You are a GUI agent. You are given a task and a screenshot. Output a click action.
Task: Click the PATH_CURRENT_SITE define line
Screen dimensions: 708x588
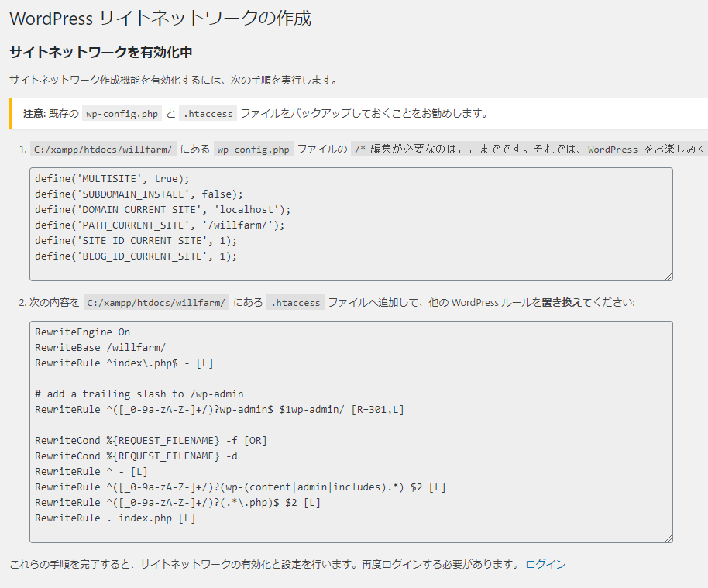click(160, 225)
